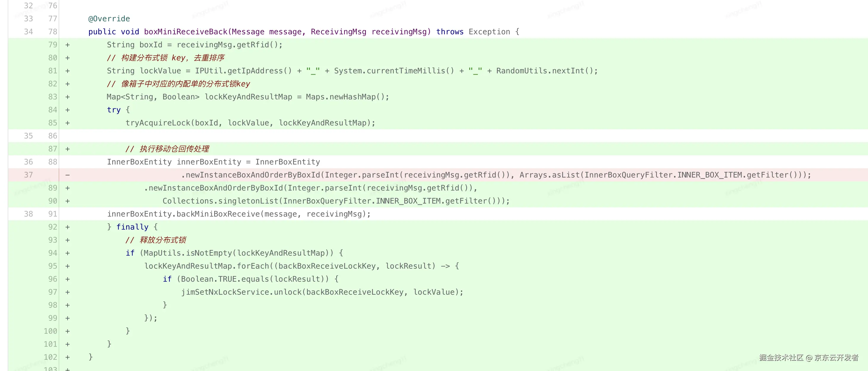Click the plus marker on line 90 Collections line
The height and width of the screenshot is (371, 868).
click(67, 201)
